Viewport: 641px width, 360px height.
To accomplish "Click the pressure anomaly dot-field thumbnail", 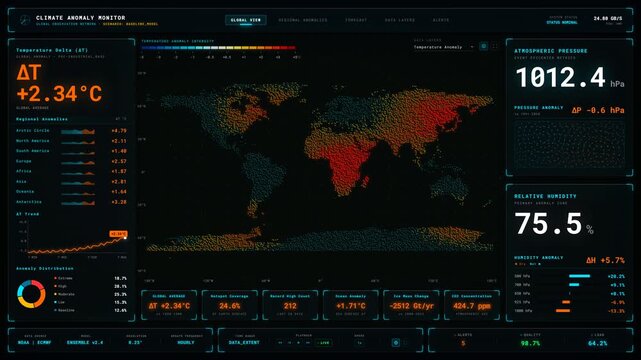I will point(569,145).
